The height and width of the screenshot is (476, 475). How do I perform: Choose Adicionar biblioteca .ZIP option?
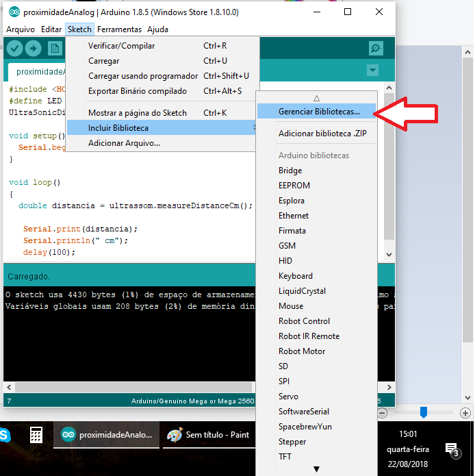[322, 134]
